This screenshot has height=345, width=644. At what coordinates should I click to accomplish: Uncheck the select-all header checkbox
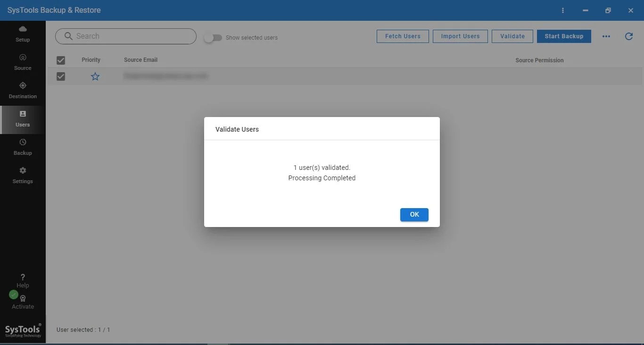61,60
